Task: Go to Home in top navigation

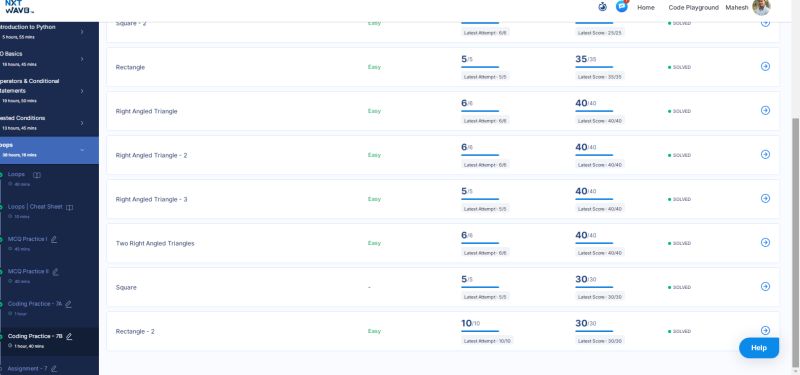Action: click(646, 8)
